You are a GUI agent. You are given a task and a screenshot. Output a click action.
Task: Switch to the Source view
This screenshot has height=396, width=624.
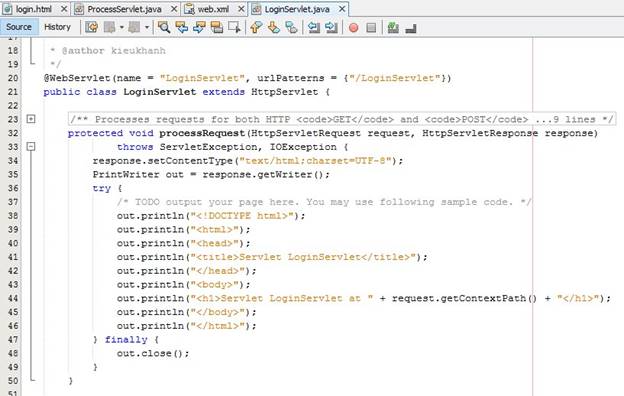19,27
